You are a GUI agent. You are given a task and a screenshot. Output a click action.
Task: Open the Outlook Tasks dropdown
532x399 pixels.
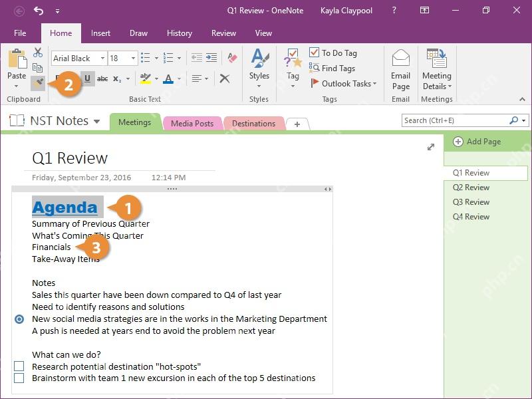[343, 84]
